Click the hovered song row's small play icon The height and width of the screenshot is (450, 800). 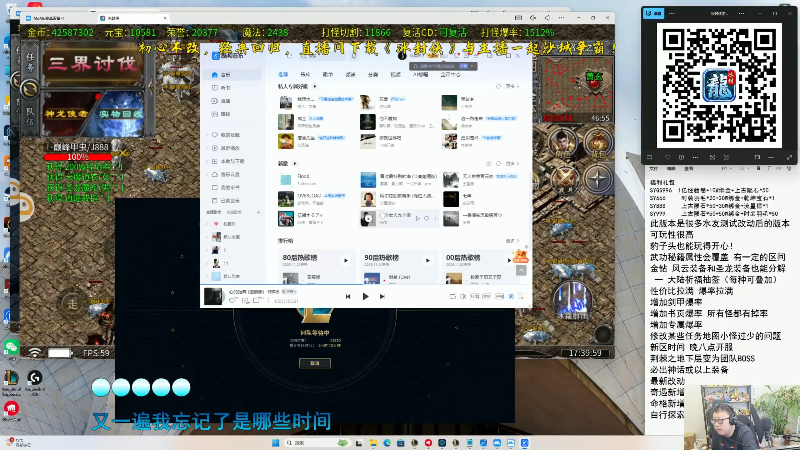(418, 218)
